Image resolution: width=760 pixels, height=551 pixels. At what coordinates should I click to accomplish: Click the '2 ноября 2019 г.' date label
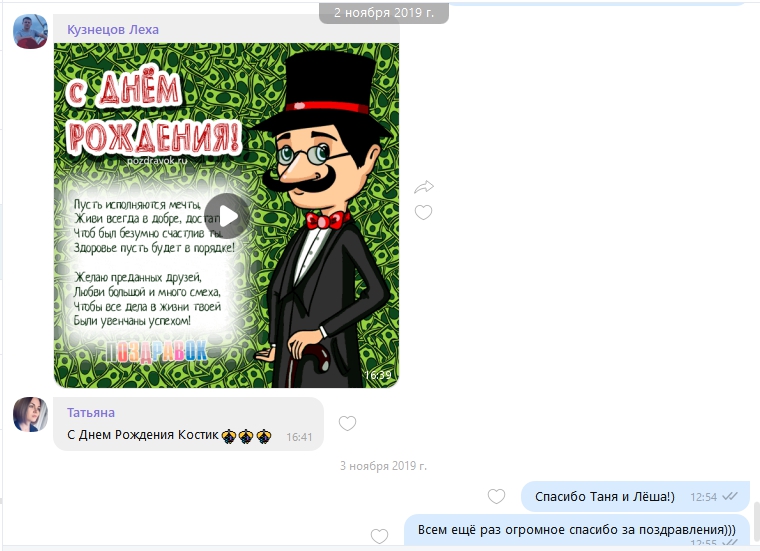point(384,13)
